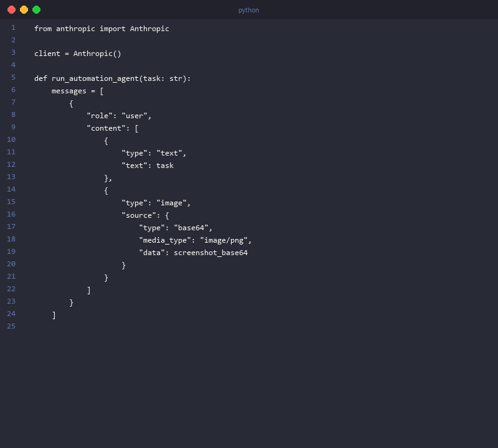Click line number 1 in the gutter
498x448 pixels.
pos(13,27)
